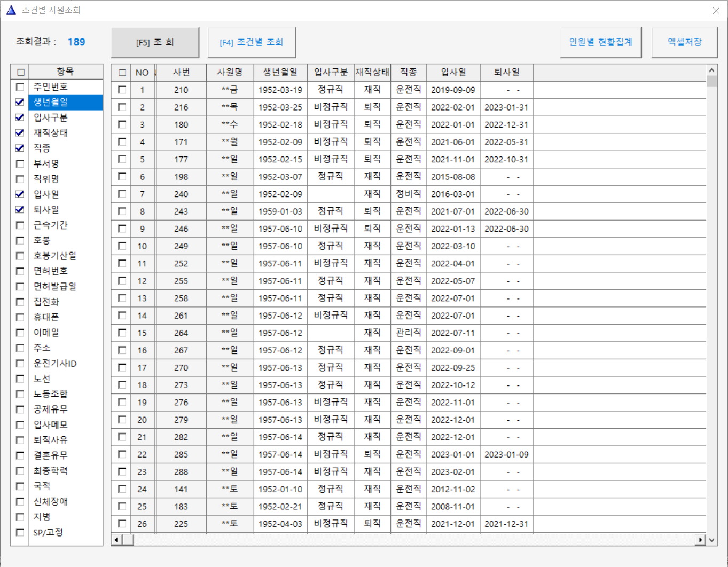Click the 직종 column header
The image size is (728, 567).
point(409,73)
